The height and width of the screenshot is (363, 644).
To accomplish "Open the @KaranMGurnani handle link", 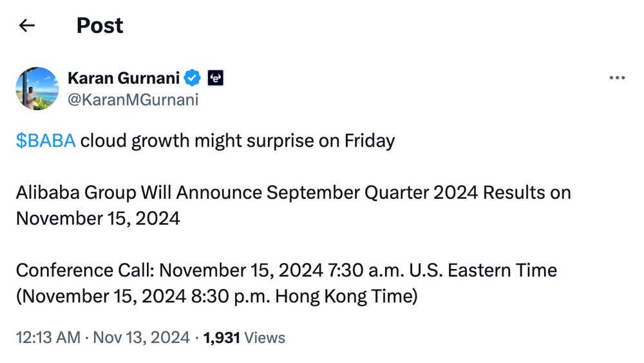I will point(133,100).
